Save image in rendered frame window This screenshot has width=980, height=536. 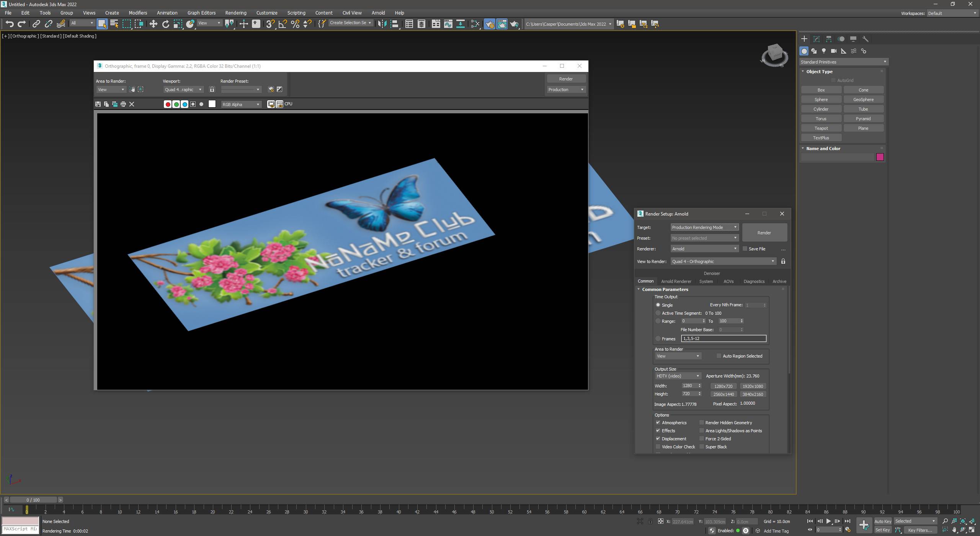(98, 104)
